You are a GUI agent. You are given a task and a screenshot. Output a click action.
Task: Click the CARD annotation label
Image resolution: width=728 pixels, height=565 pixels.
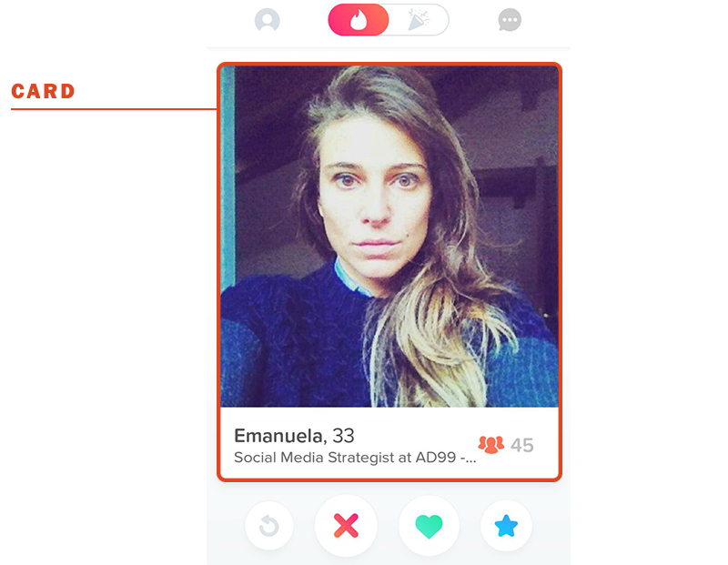43,91
